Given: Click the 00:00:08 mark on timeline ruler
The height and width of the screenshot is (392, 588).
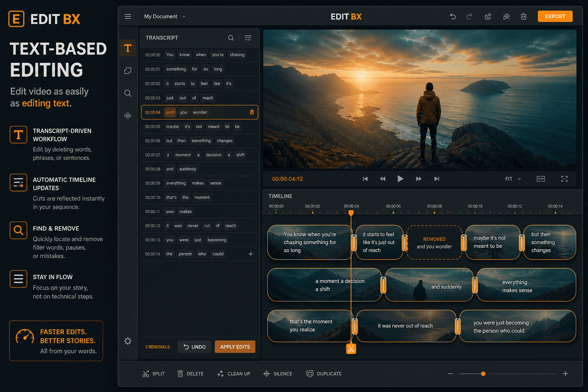Looking at the screenshot, I should pos(434,206).
